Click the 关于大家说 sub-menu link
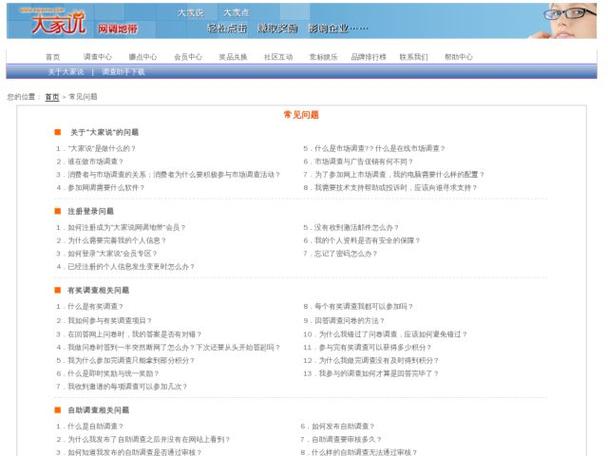 point(66,72)
